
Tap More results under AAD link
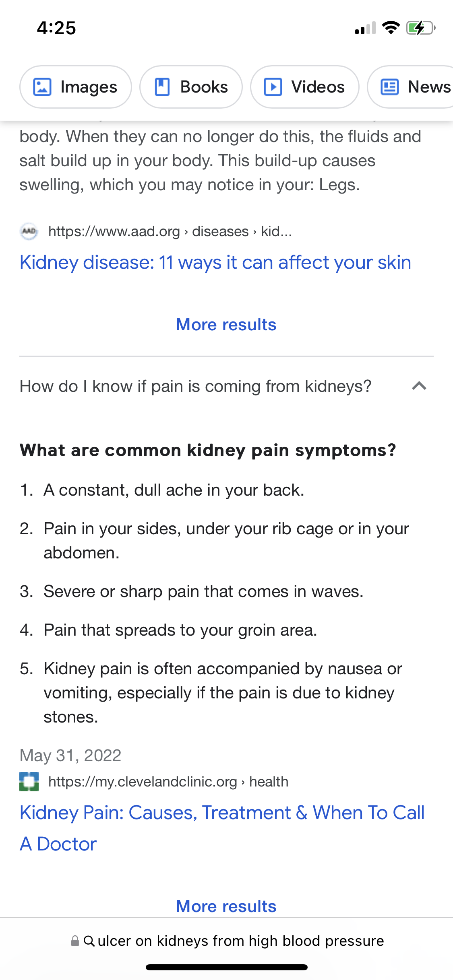[226, 325]
